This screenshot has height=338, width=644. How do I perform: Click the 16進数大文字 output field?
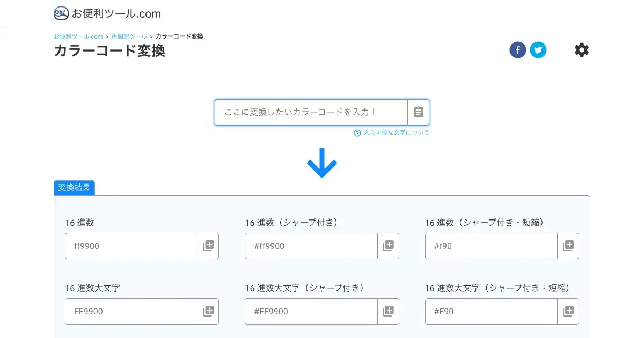(131, 312)
